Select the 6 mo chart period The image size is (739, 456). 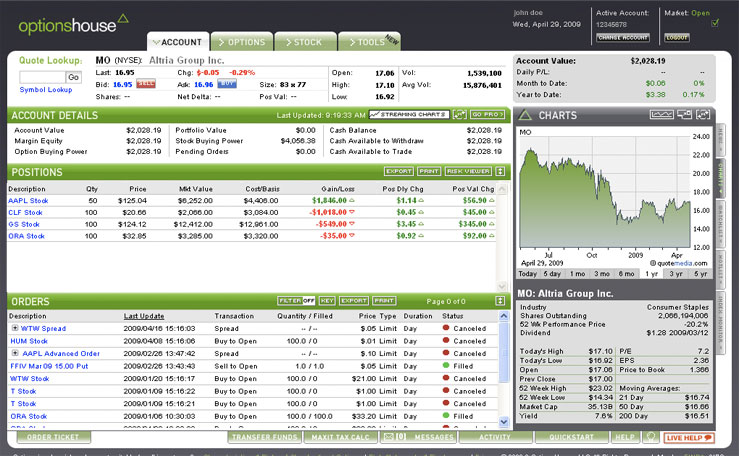pos(626,274)
